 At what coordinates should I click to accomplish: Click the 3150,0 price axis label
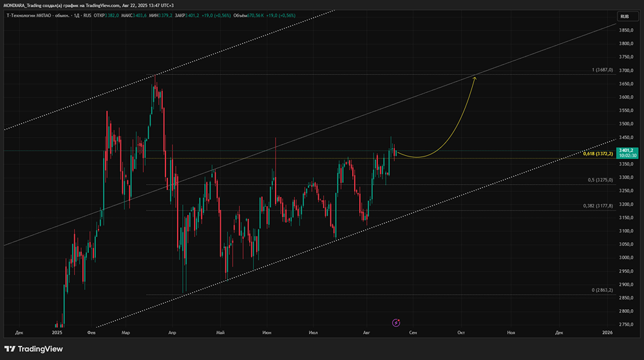point(626,218)
